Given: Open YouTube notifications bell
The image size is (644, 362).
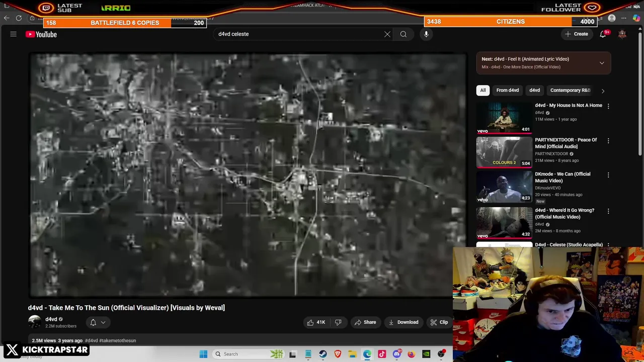Looking at the screenshot, I should pyautogui.click(x=603, y=34).
